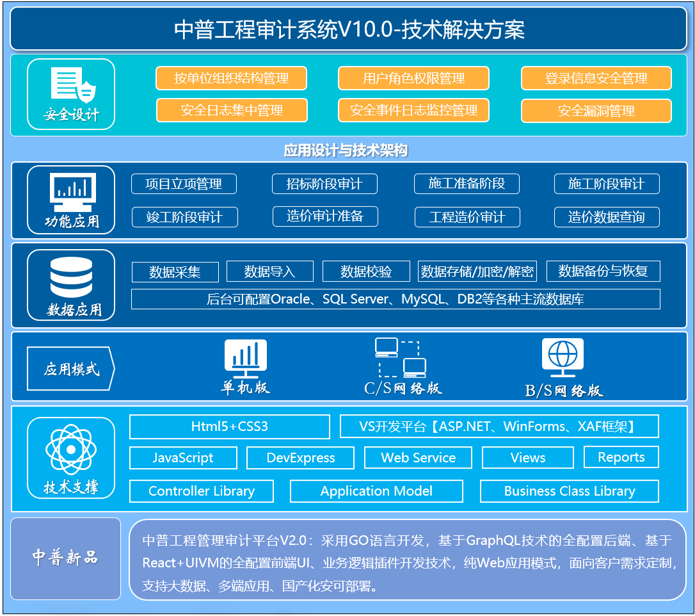Select Application Model box
The height and width of the screenshot is (616, 695).
pos(376,491)
